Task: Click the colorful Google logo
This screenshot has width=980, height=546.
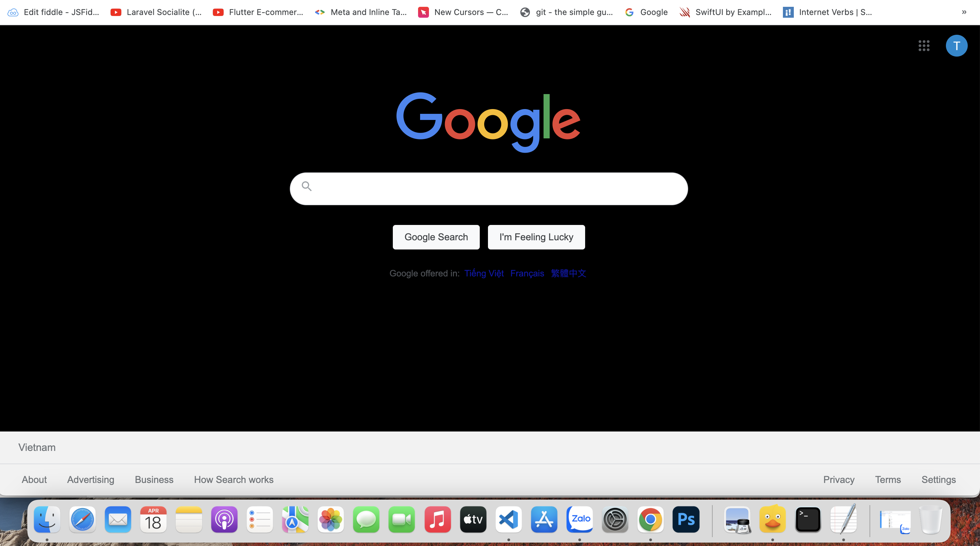Action: tap(488, 122)
